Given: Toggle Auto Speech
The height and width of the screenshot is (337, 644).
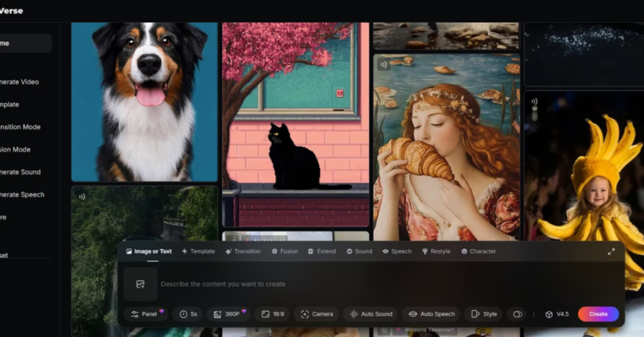Looking at the screenshot, I should click(431, 314).
